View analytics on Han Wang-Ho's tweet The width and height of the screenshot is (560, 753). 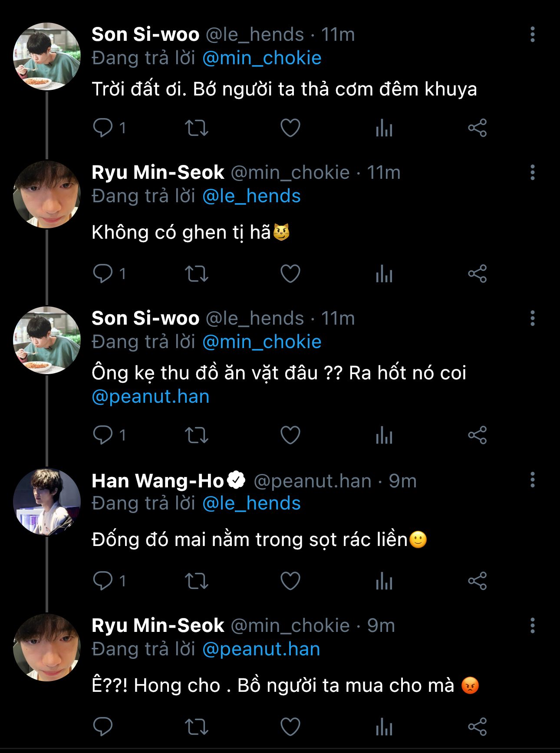pos(384,581)
